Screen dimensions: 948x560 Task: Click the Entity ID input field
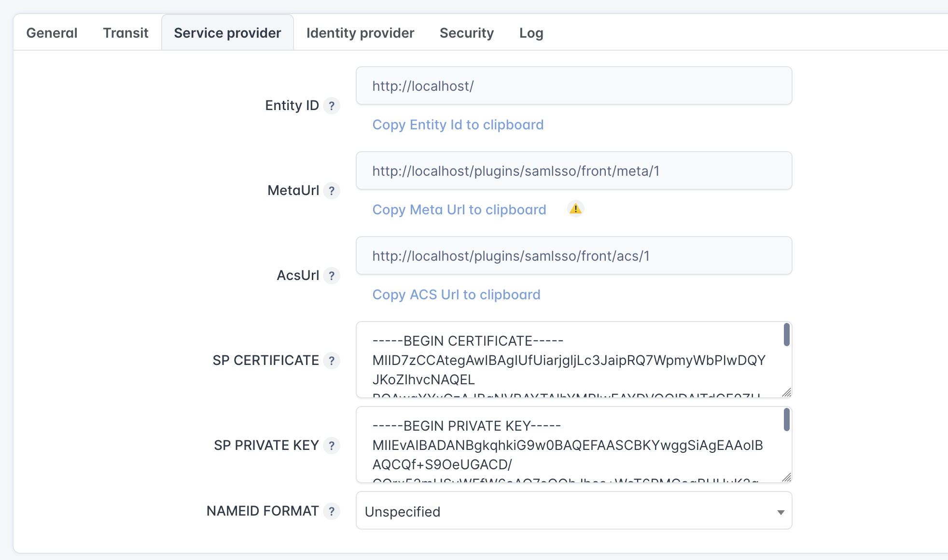(573, 86)
